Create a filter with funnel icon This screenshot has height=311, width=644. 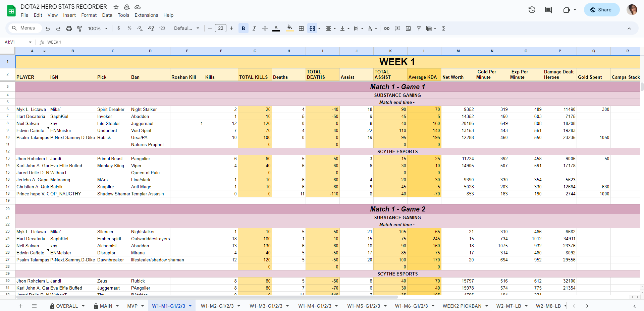(x=419, y=28)
